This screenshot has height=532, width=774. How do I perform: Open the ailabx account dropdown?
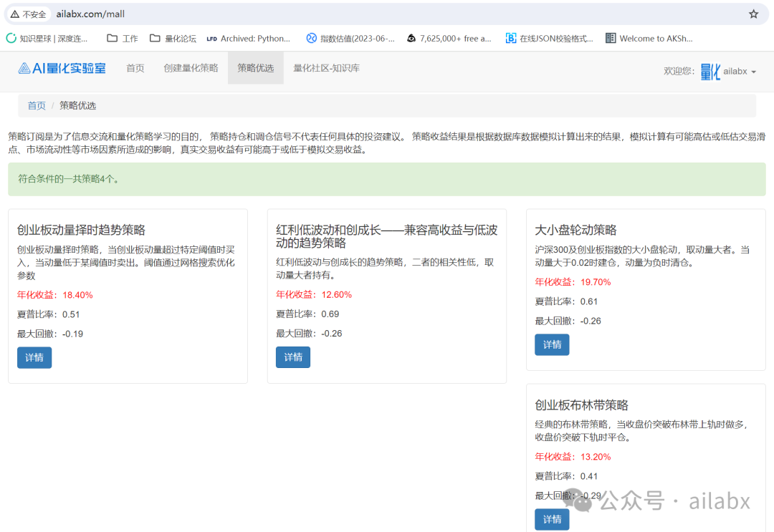738,71
